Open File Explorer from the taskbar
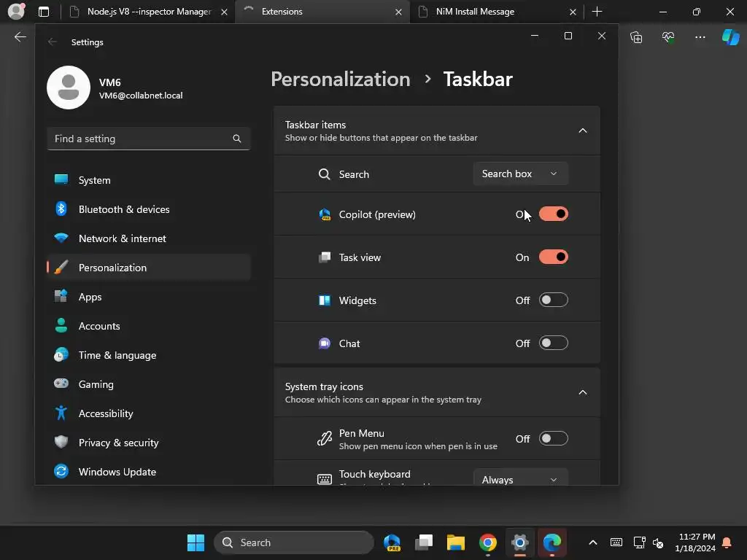The width and height of the screenshot is (747, 560). (x=456, y=542)
